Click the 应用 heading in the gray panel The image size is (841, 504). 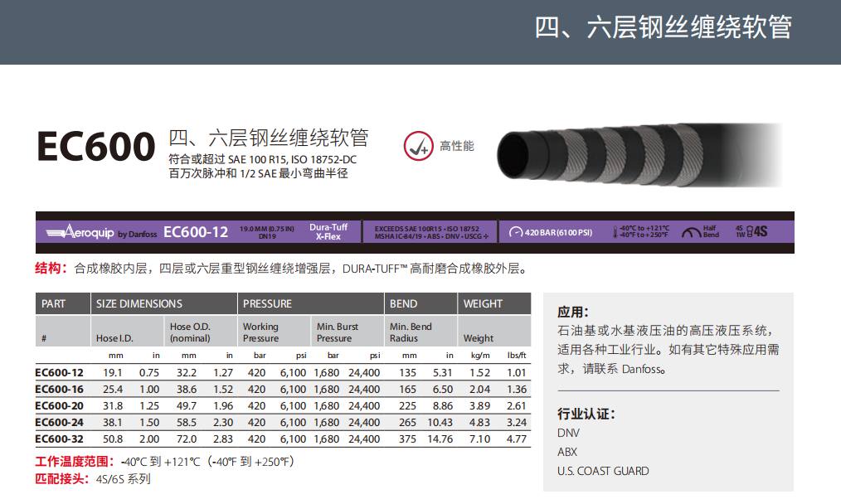pyautogui.click(x=573, y=312)
